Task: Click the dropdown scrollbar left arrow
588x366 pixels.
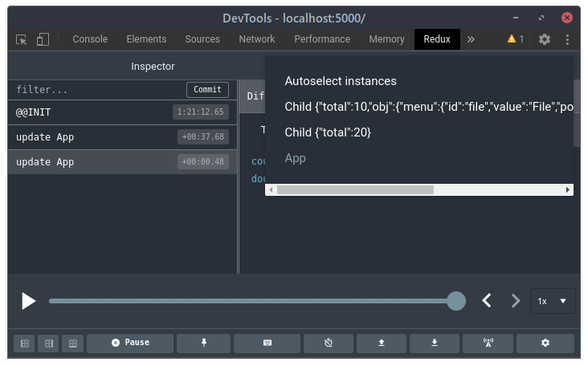Action: point(271,190)
